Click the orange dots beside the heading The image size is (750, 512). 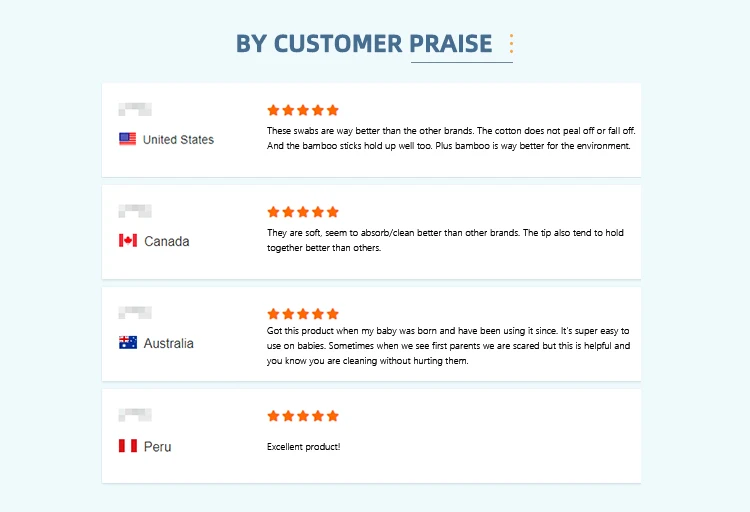[511, 44]
